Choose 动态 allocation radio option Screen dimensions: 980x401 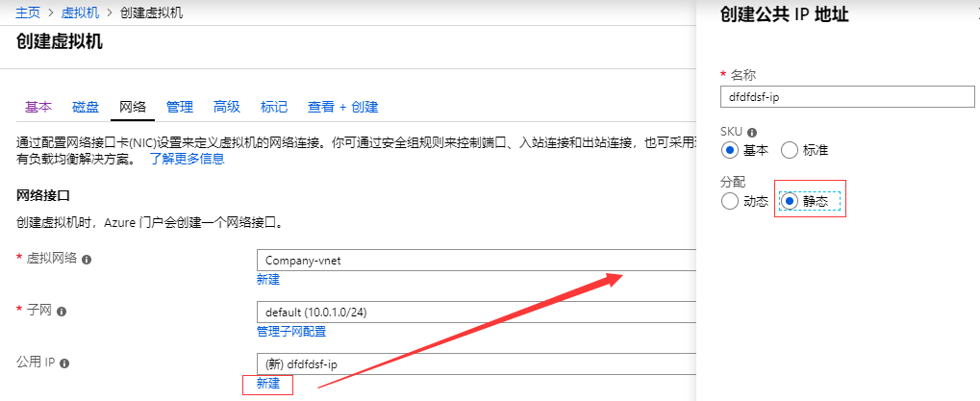[x=730, y=201]
